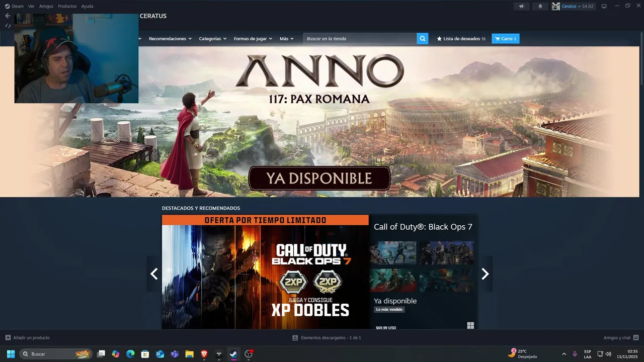This screenshot has width=644, height=362.
Task: Open the Carro 1 cart button
Action: pos(506,39)
